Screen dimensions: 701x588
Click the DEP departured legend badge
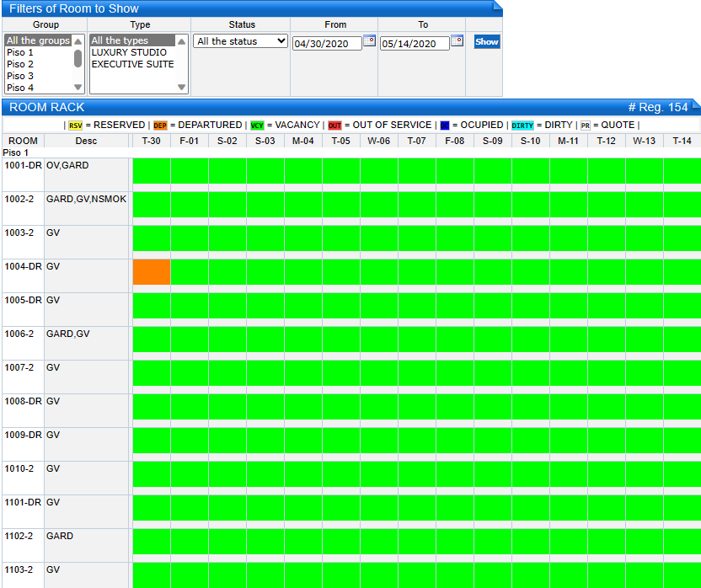[x=160, y=126]
